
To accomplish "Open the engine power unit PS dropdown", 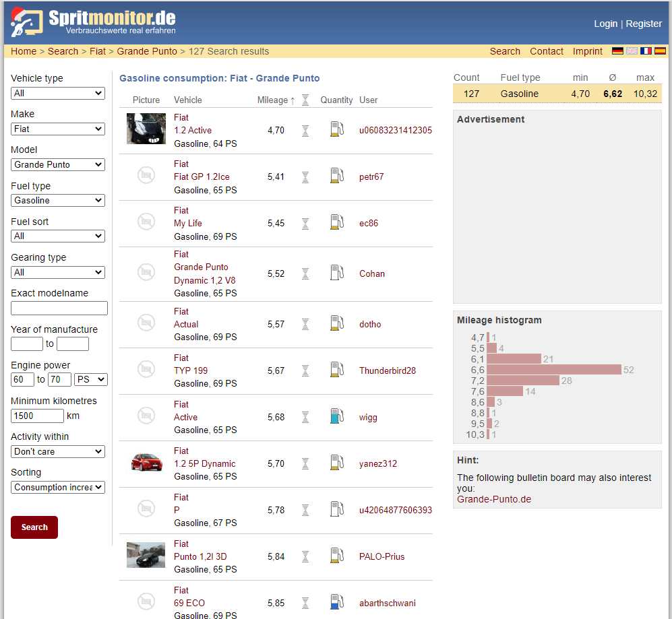I will [x=91, y=379].
